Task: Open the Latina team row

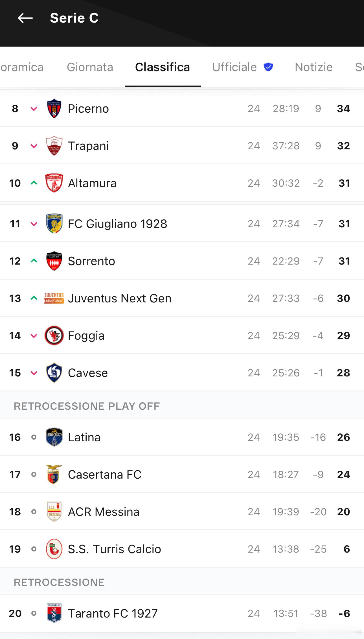Action: coord(182,437)
